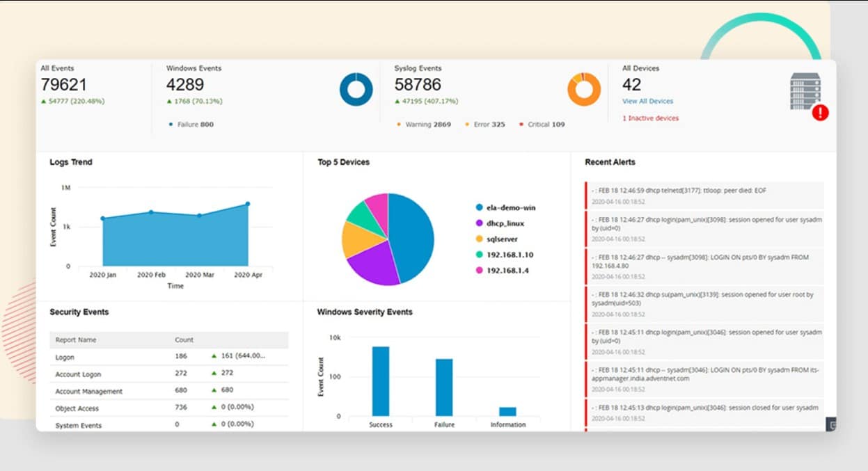The height and width of the screenshot is (471, 868).
Task: Click the Report Name column header
Action: pyautogui.click(x=76, y=340)
